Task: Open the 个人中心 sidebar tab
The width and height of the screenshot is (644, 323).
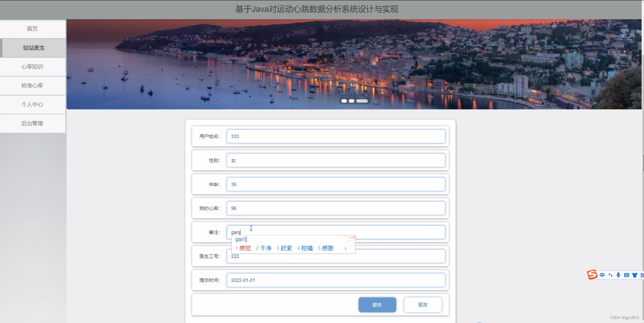Action: pos(33,104)
